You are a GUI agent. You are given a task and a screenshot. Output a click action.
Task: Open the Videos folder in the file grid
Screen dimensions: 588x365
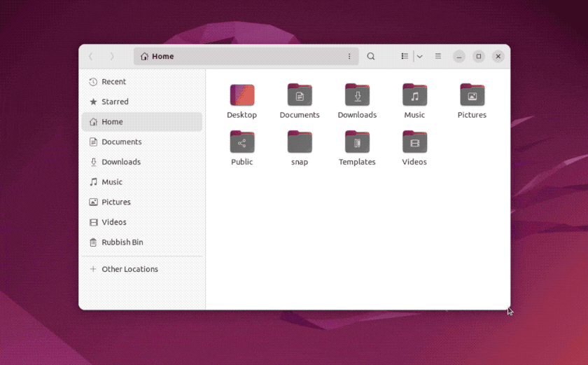[414, 142]
